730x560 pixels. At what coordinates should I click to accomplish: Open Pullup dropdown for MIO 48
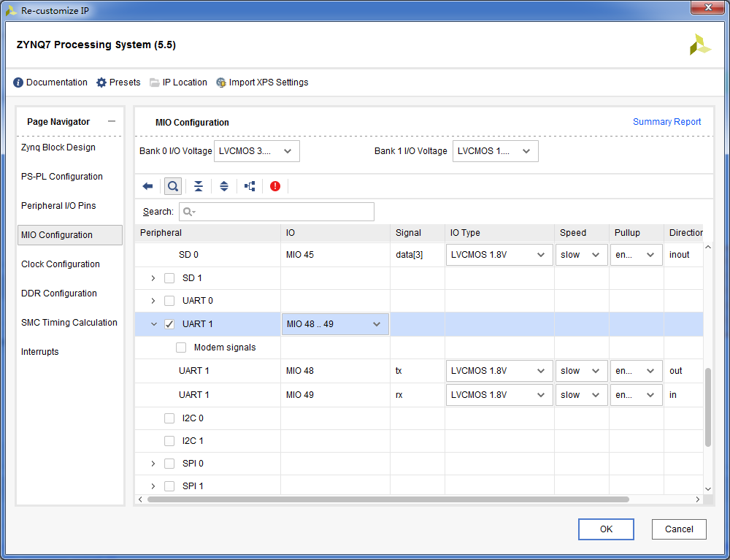click(637, 371)
